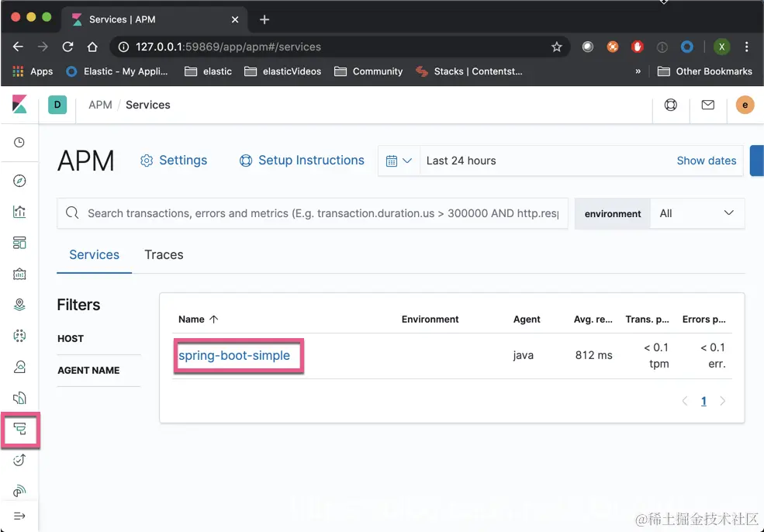Click the Last 24 hours time range
The height and width of the screenshot is (532, 764).
pos(461,161)
